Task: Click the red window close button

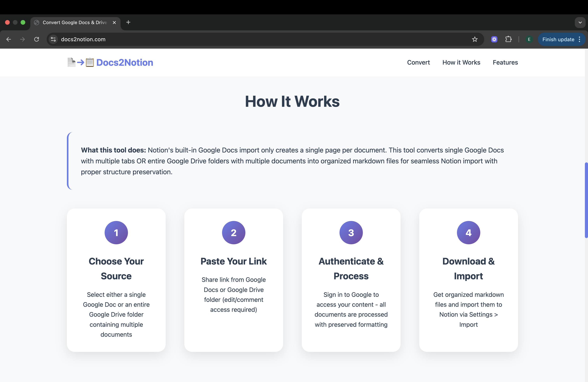Action: tap(7, 23)
